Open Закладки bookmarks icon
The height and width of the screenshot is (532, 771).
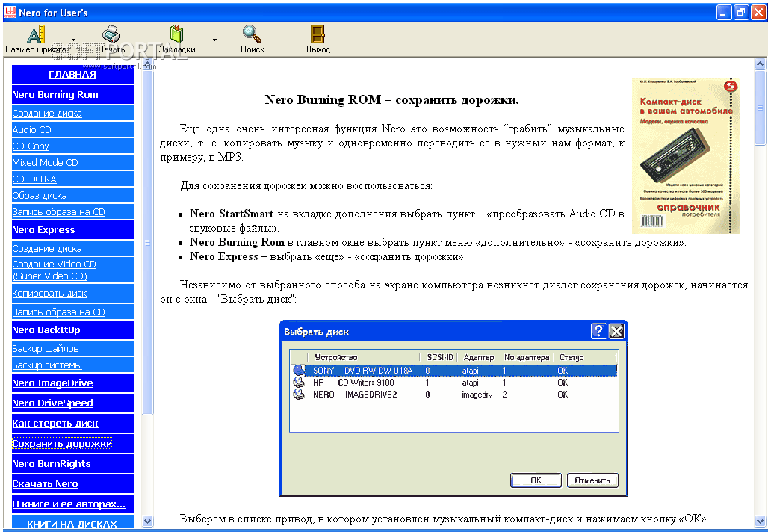tap(176, 34)
